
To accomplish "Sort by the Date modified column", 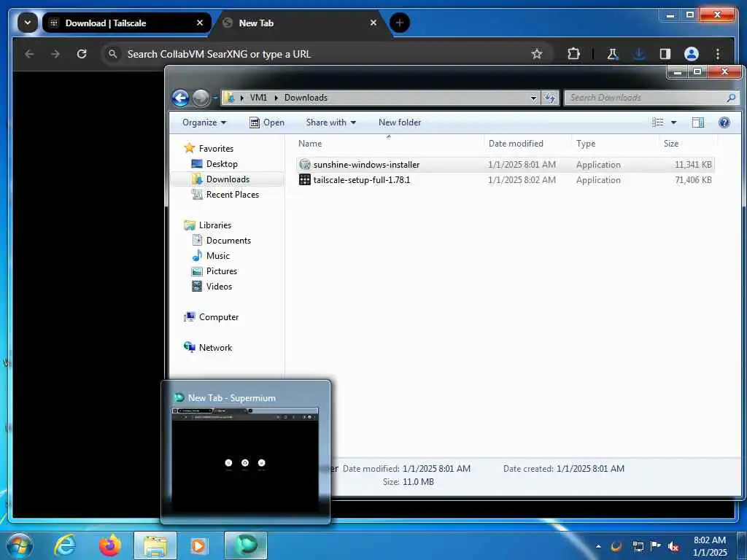I will click(527, 144).
